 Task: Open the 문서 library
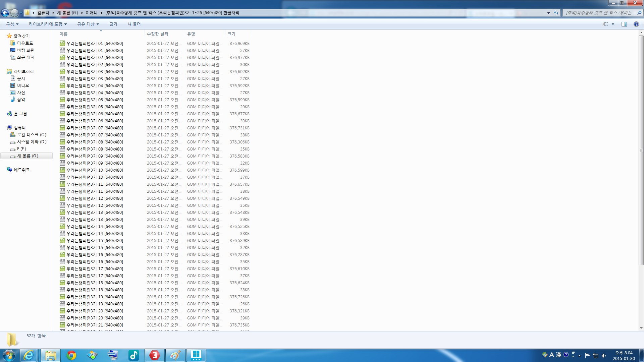[21, 78]
